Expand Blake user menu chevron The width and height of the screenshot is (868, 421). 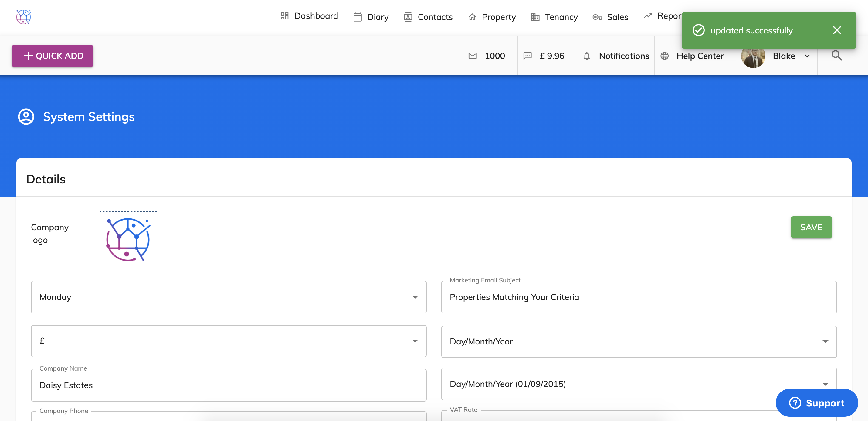807,56
